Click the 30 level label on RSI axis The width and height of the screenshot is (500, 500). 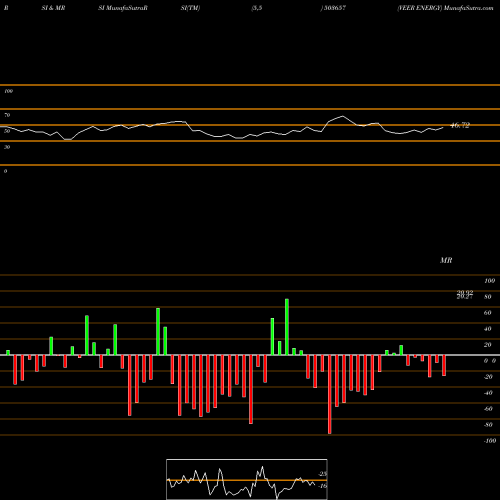pos(7,147)
